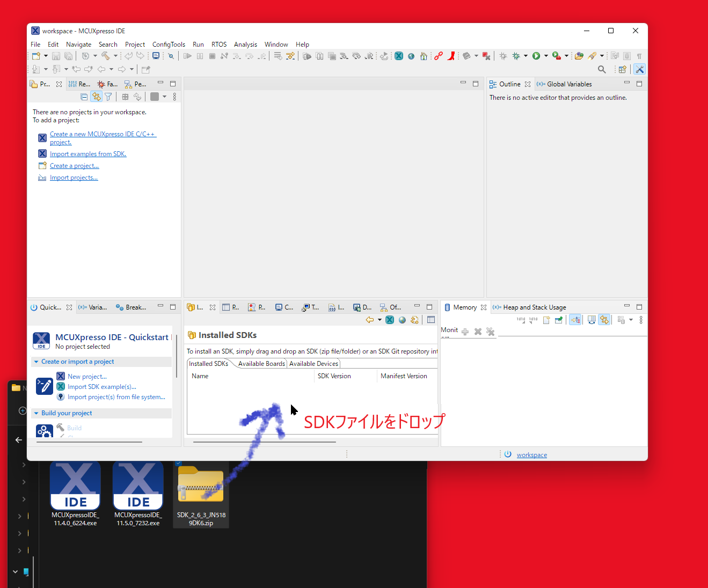The height and width of the screenshot is (588, 708).
Task: Click Import examples from SDK link
Action: point(88,154)
